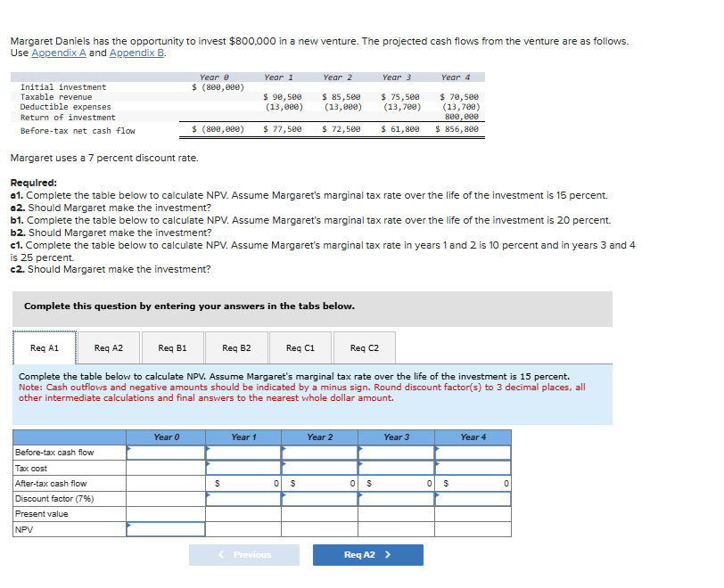
Task: Select Year 1 Tax cost input cell
Action: [243, 468]
